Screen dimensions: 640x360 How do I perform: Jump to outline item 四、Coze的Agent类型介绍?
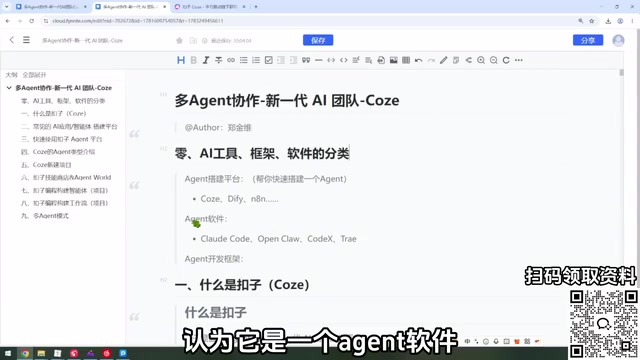pos(58,152)
